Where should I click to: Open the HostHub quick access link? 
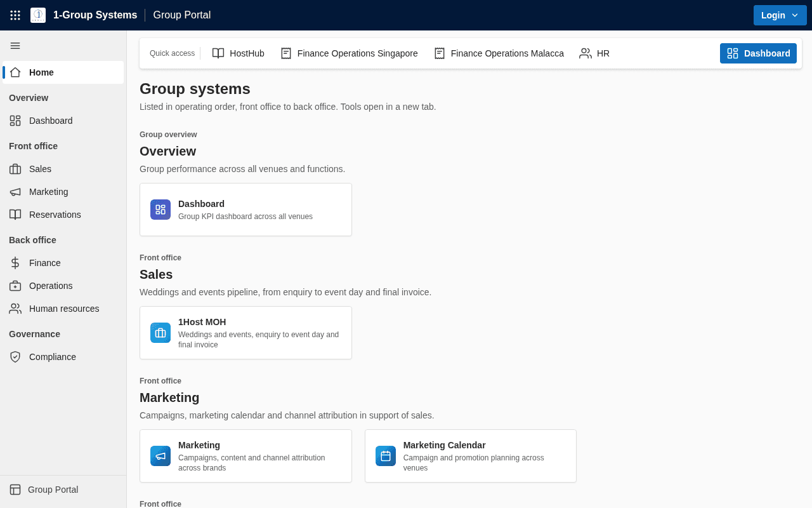click(239, 53)
